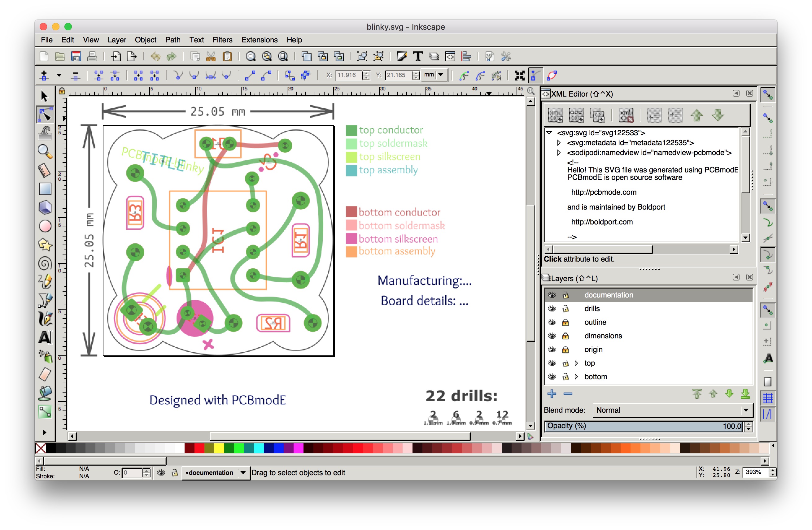Select the Star polygon tool

(x=45, y=245)
